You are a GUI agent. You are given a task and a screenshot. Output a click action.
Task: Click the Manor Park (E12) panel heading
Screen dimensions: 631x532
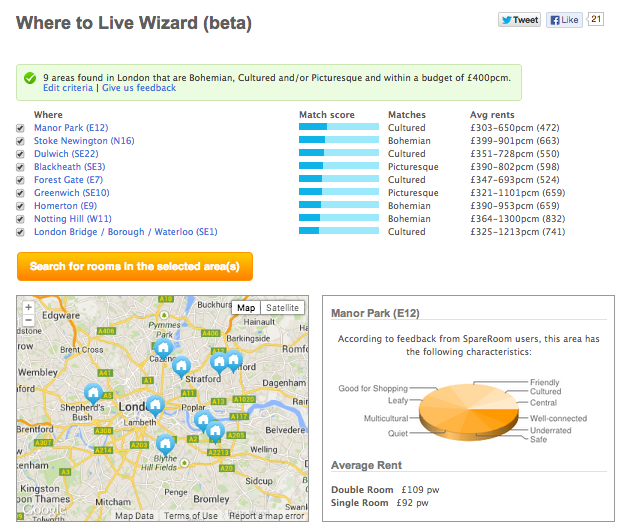pyautogui.click(x=375, y=313)
